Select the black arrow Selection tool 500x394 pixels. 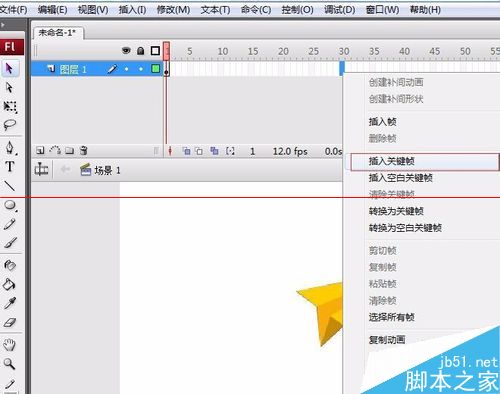(x=9, y=68)
